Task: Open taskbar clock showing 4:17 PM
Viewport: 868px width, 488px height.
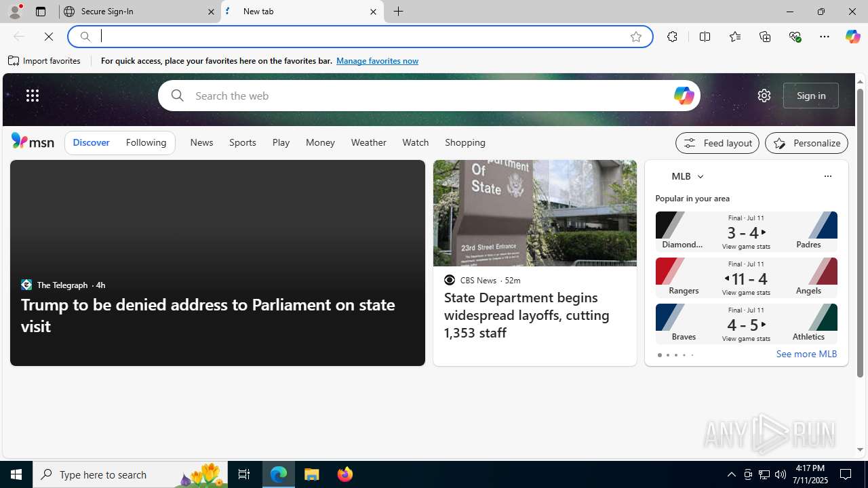Action: coord(810,474)
